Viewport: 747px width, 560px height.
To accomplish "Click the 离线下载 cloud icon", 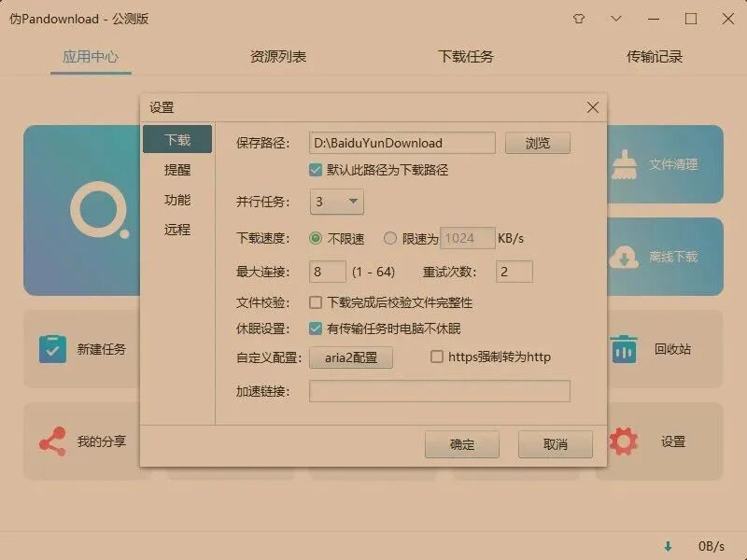I will (x=624, y=258).
